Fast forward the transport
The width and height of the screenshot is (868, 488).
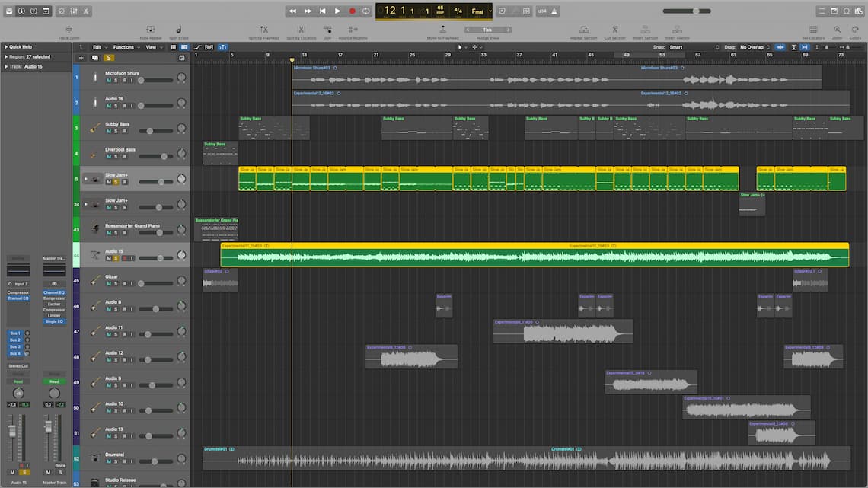308,11
